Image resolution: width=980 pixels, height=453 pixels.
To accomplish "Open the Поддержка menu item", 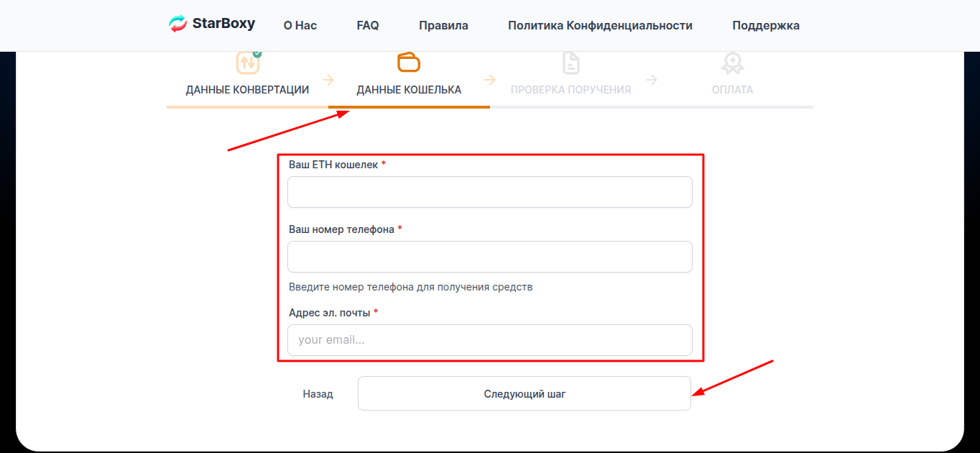I will coord(766,25).
